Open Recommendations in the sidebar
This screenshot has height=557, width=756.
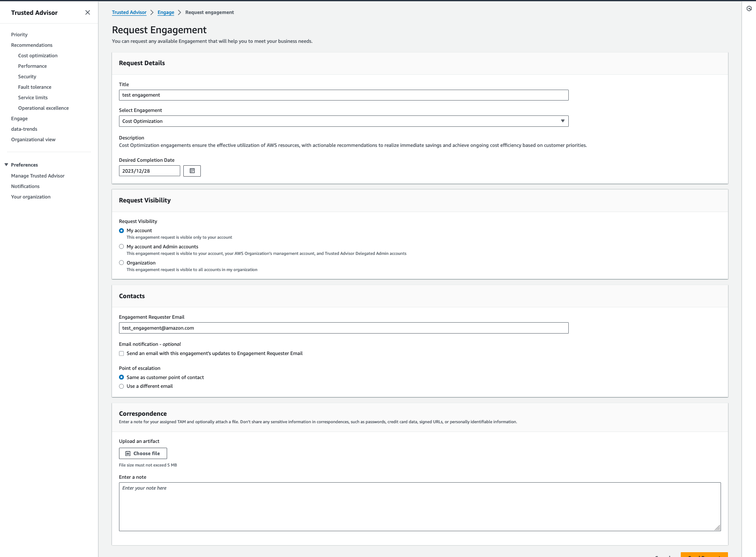click(x=31, y=45)
